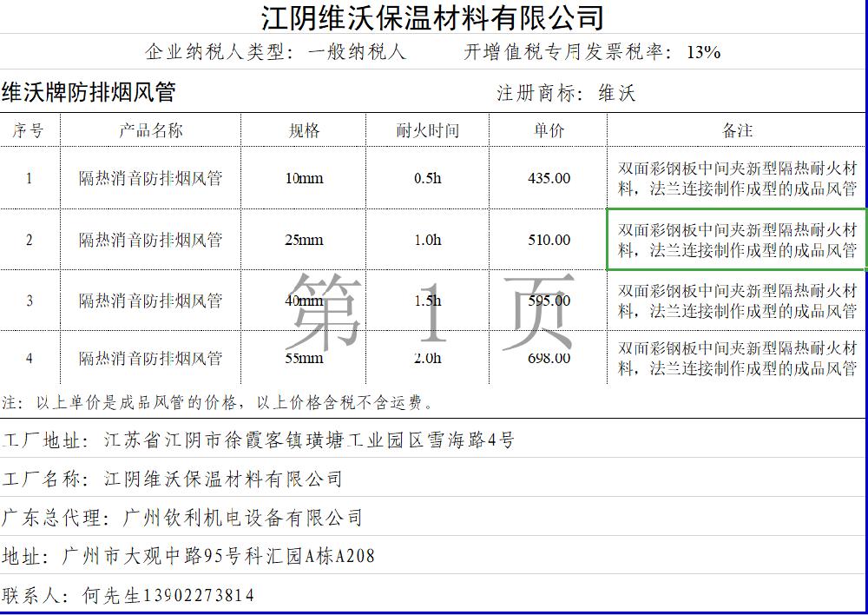Click the 维沃牌防排烟风管 product heading cell

pos(89,93)
